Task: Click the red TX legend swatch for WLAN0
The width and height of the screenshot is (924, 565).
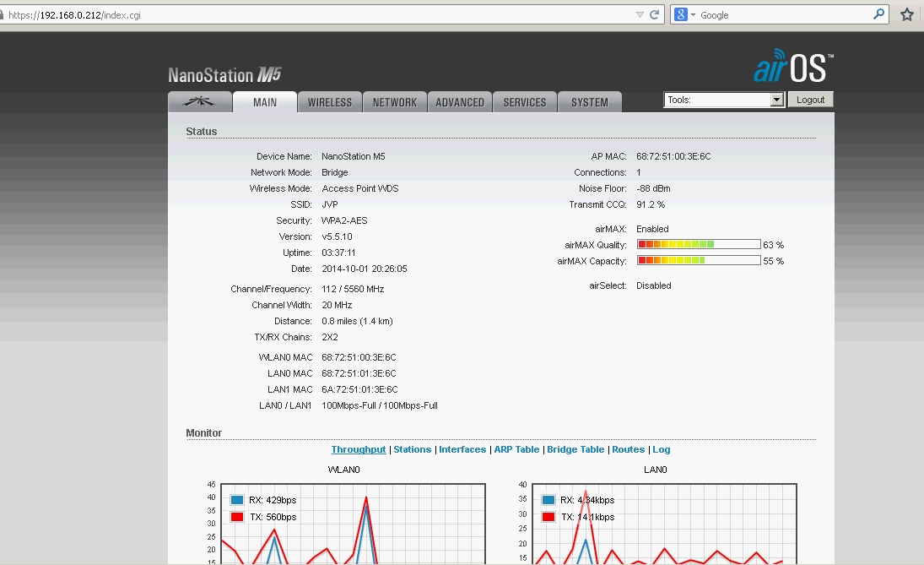Action: tap(237, 517)
